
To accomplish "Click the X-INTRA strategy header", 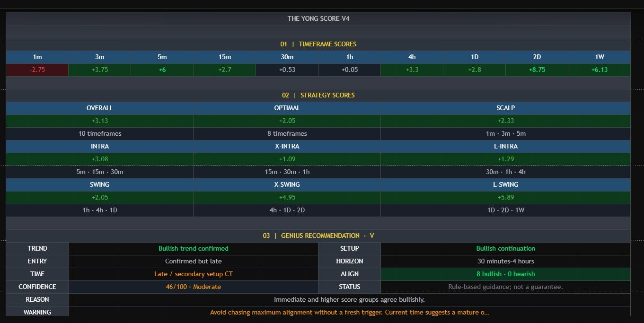I will click(x=287, y=146).
